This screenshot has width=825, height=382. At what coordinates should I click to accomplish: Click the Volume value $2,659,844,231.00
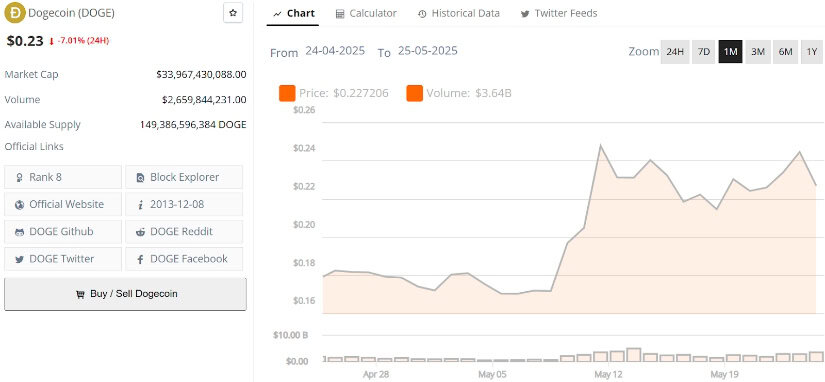coord(204,100)
